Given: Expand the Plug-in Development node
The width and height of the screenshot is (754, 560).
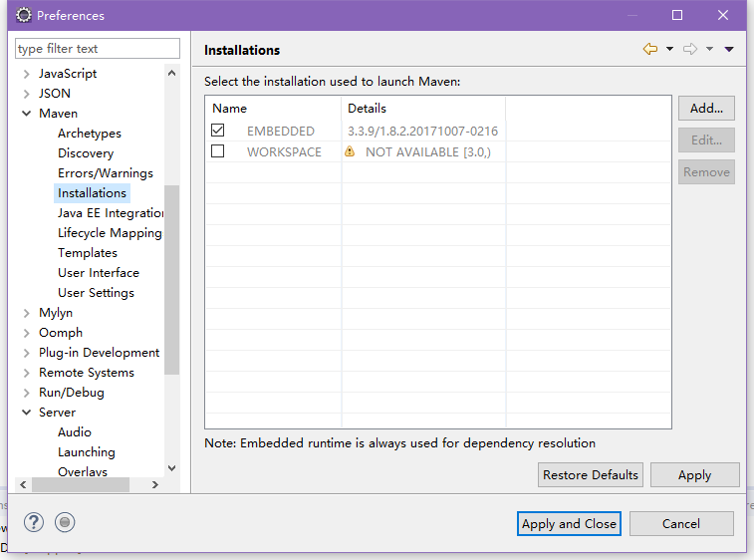Looking at the screenshot, I should click(x=27, y=353).
